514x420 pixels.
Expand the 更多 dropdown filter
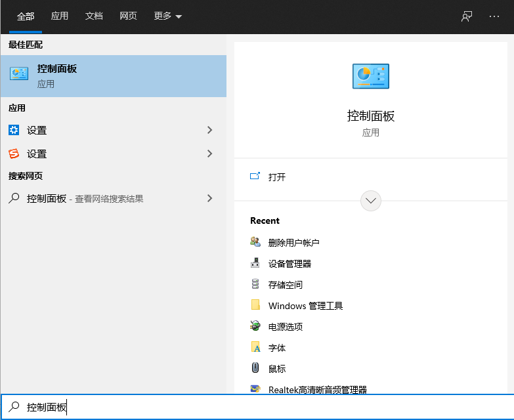pos(168,16)
